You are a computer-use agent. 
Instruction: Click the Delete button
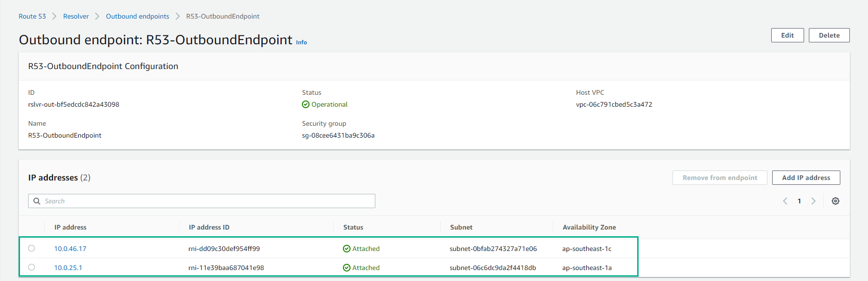tap(829, 35)
